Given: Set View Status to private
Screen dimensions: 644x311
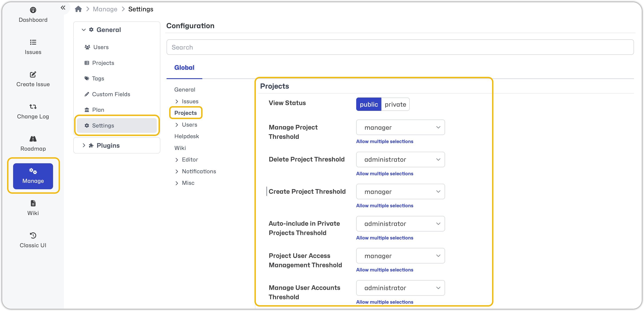Looking at the screenshot, I should pyautogui.click(x=395, y=104).
